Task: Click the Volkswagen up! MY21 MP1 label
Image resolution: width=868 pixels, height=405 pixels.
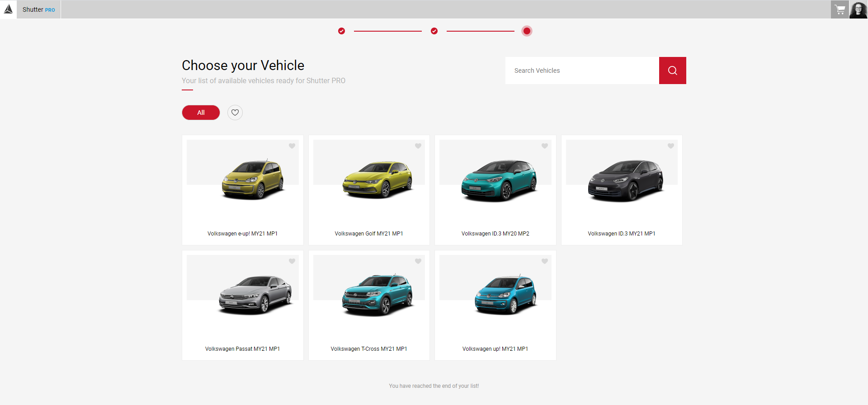Action: pyautogui.click(x=495, y=349)
